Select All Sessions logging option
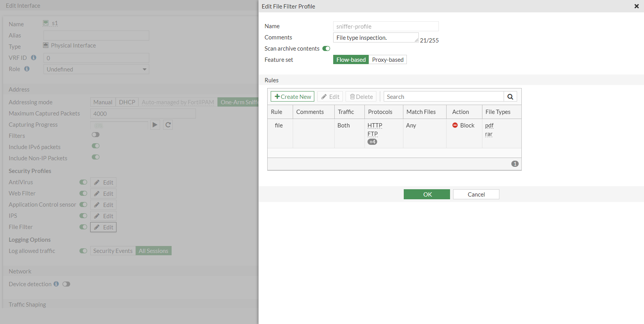Screen dimensions: 644x324 point(153,251)
